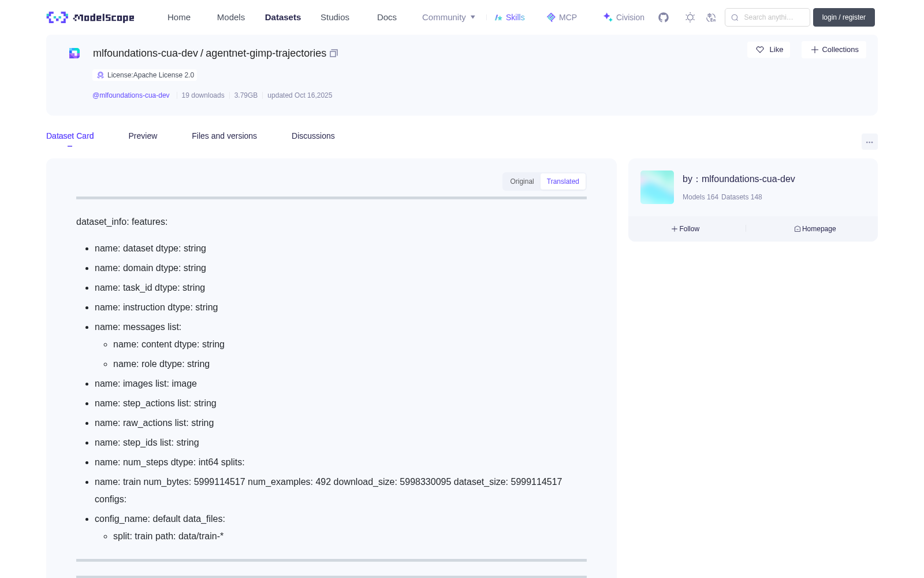Click 'split: train path: data/train-*' sub-item
The width and height of the screenshot is (924, 578).
pyautogui.click(x=168, y=536)
